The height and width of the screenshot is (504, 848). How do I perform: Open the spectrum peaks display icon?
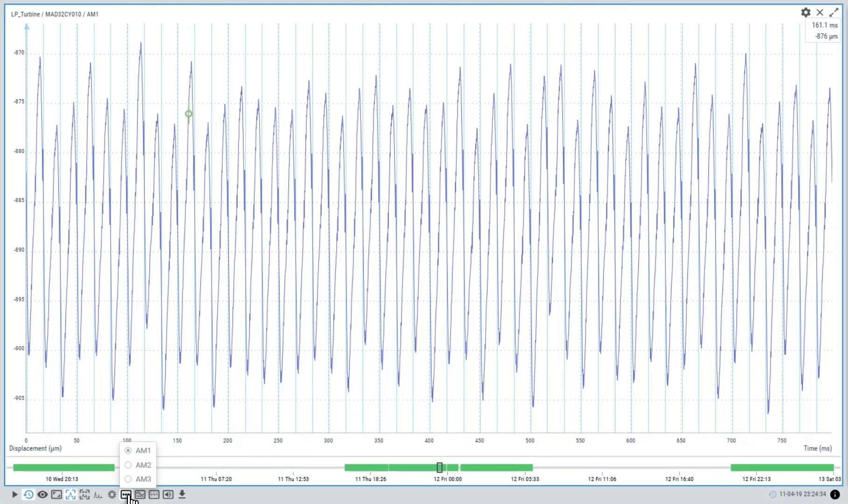click(98, 495)
